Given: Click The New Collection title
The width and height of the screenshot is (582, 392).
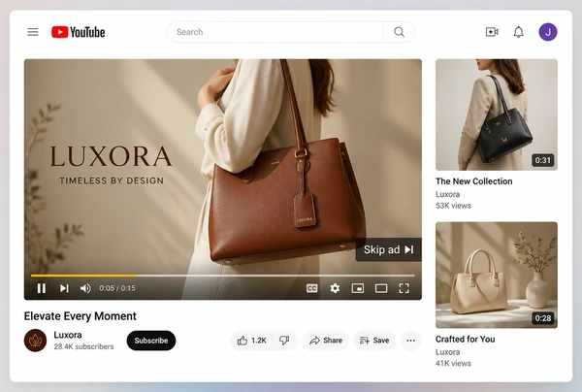Looking at the screenshot, I should (x=474, y=181).
